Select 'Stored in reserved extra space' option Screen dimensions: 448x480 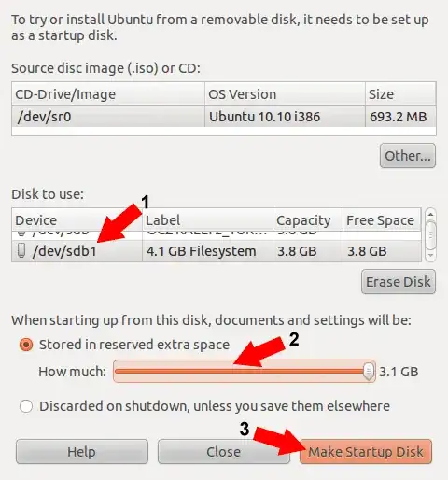click(26, 345)
